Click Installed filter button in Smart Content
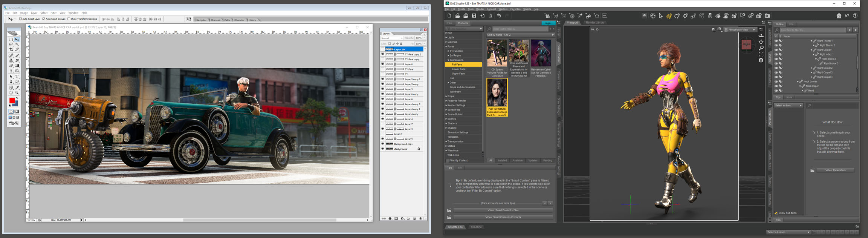Screen dimensions: 868x238 coord(502,161)
